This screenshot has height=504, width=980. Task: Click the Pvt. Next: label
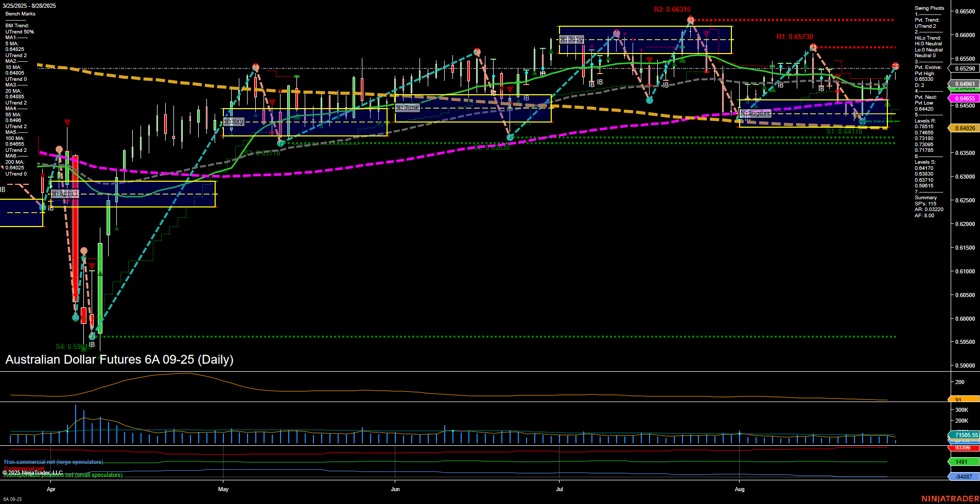pos(926,97)
